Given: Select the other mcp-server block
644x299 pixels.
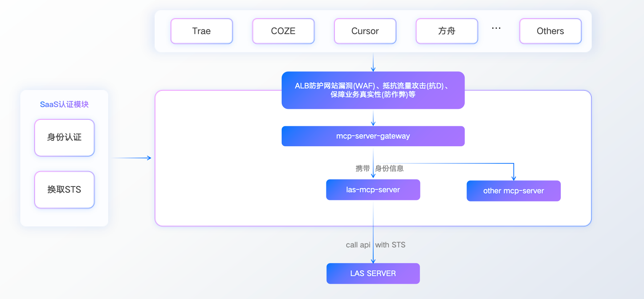Looking at the screenshot, I should click(x=514, y=191).
